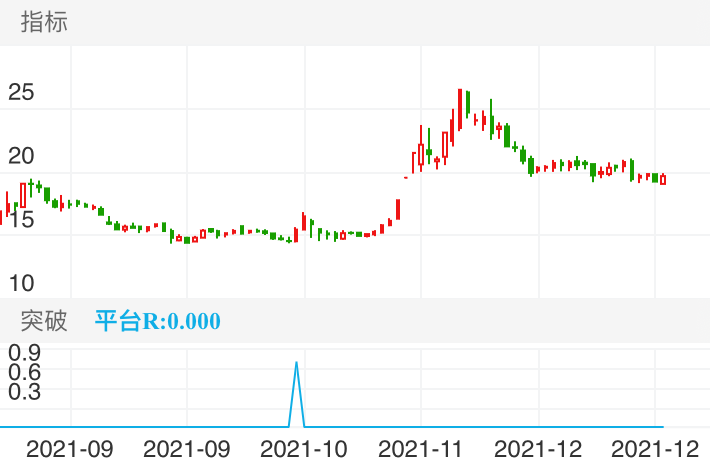710x472 pixels.
Task: Click the 0.9 indicator axis label
Action: [x=24, y=352]
